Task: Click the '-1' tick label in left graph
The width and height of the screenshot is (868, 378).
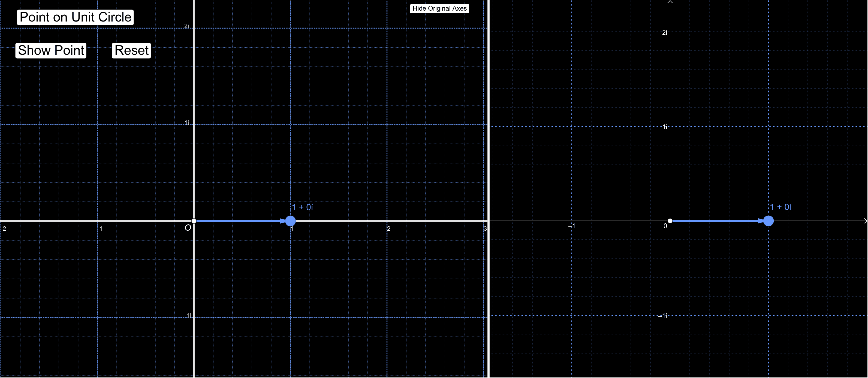Action: click(x=100, y=228)
